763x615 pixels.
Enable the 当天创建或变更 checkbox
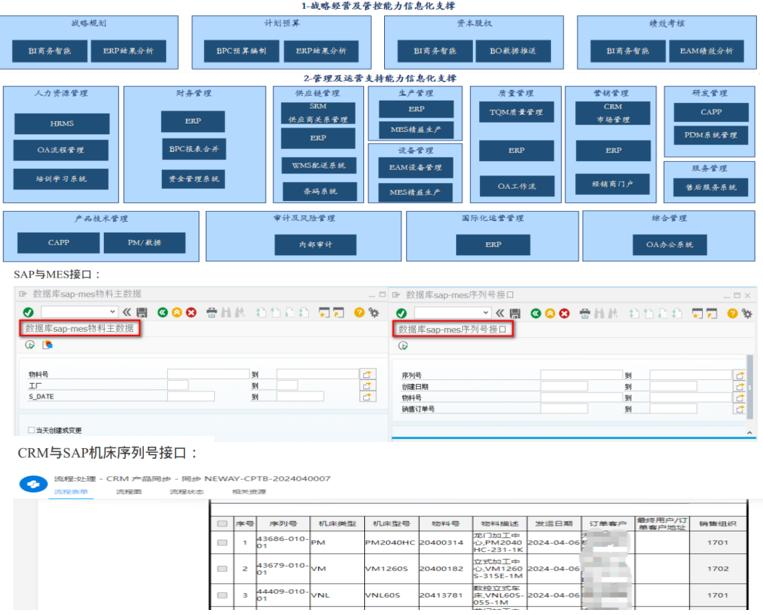point(33,429)
